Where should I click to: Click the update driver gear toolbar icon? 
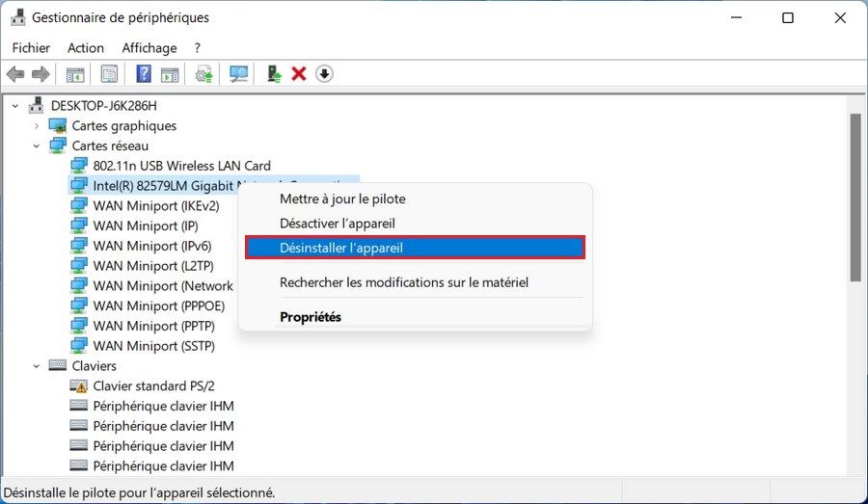(204, 74)
